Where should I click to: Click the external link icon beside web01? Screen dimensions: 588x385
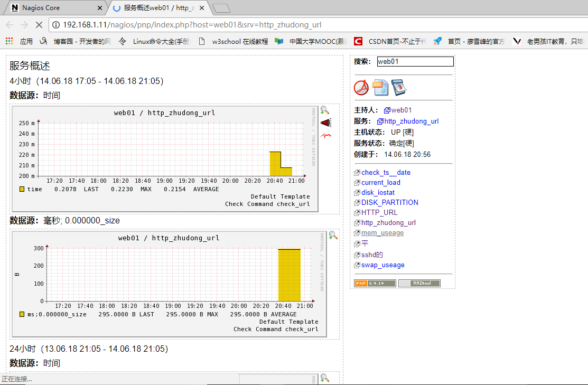pyautogui.click(x=387, y=110)
